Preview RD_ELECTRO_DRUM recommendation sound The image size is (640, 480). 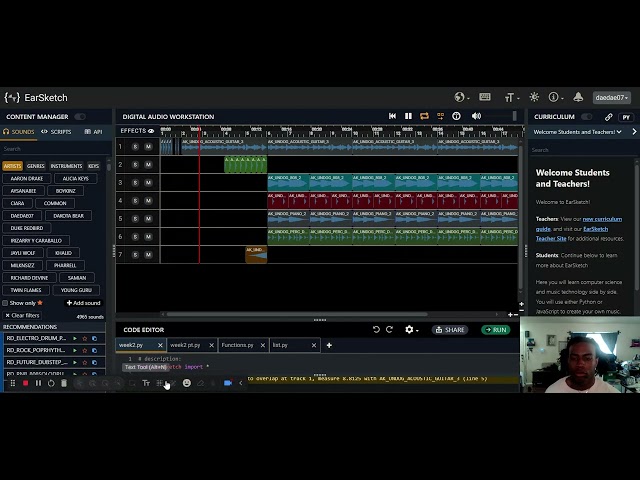pos(75,338)
